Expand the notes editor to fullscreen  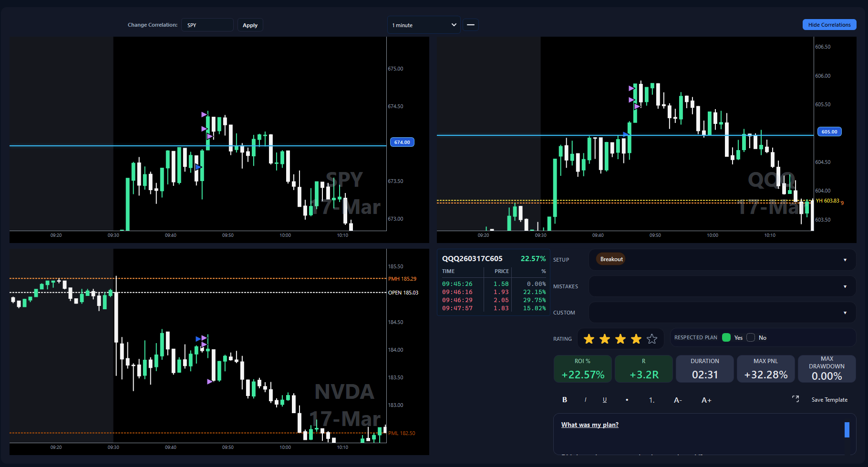796,399
